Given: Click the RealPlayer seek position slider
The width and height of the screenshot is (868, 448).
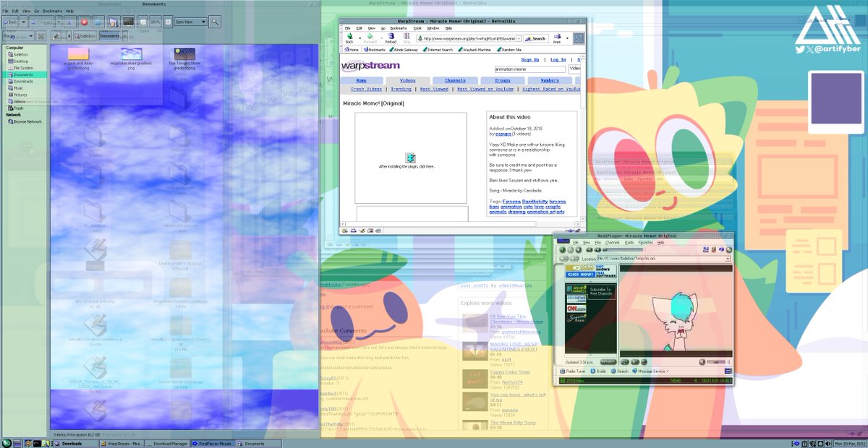Looking at the screenshot, I should 624,250.
